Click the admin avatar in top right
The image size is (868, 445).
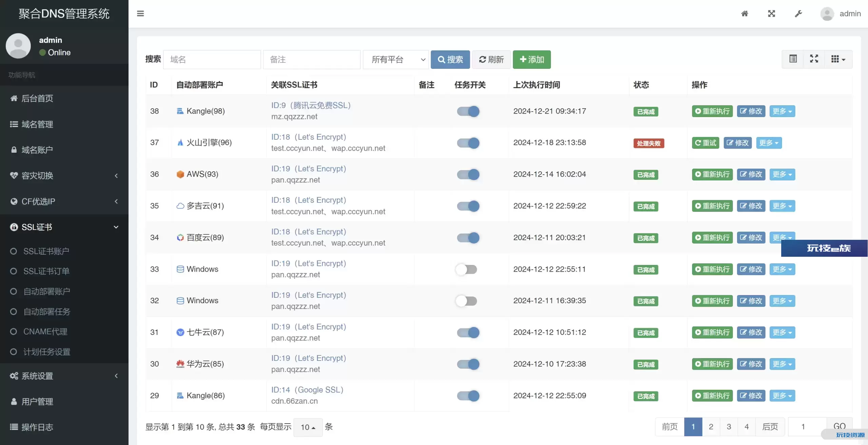827,14
